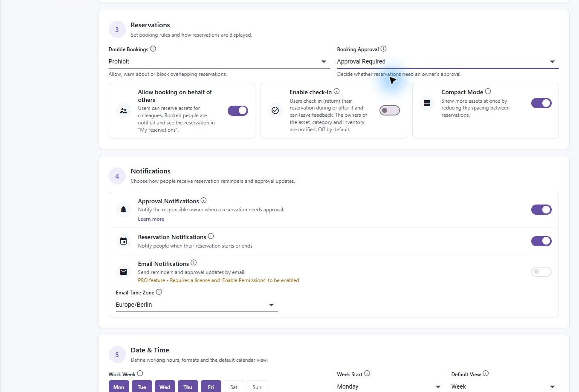Open the Week Start Monday dropdown
The width and height of the screenshot is (579, 392).
point(389,386)
